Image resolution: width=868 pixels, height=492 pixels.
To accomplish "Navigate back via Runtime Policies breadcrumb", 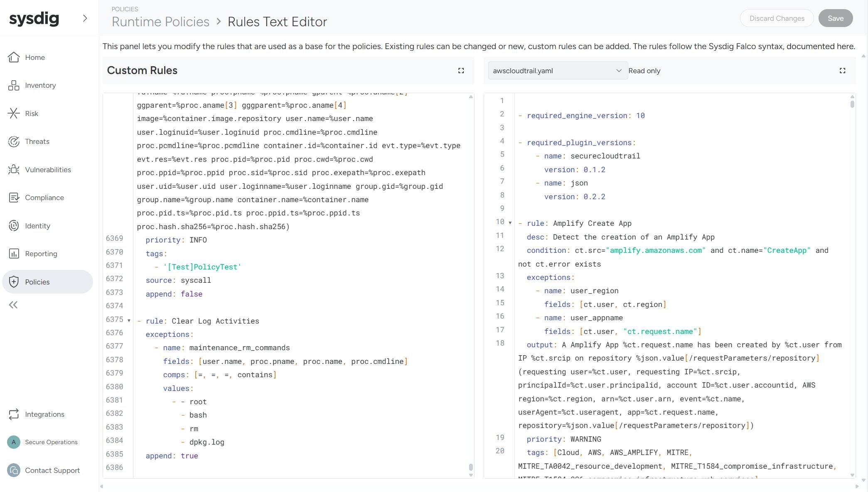I will [160, 21].
